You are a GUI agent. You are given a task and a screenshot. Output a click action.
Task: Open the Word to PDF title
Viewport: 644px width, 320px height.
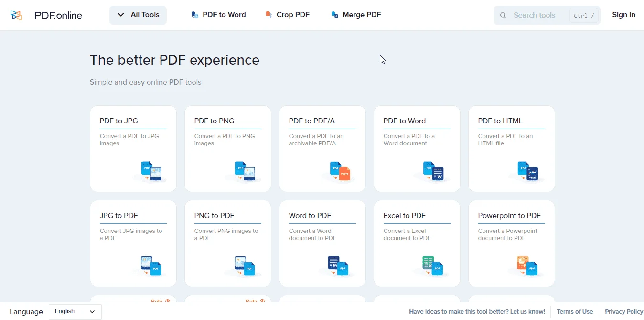pos(310,216)
